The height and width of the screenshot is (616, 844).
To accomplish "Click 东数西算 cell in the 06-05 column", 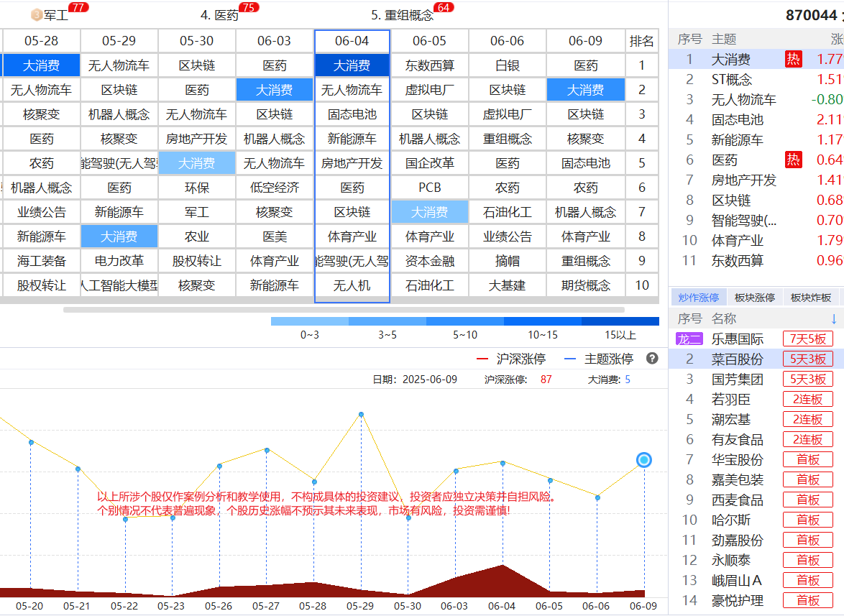I will coord(429,65).
